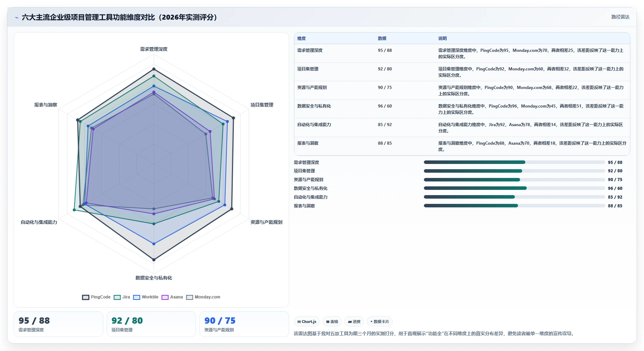Screen dimensions: 644x351
Task: Click the 表格 tag pill
Action: tap(332, 322)
